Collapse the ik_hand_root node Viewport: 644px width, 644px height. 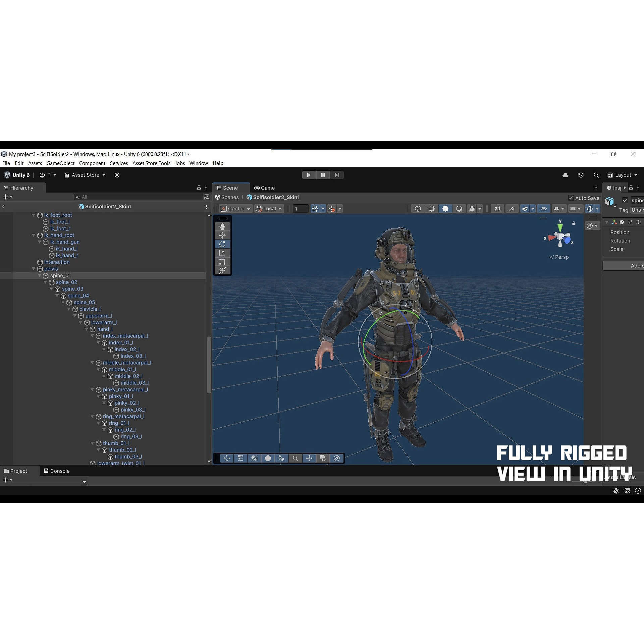(34, 235)
